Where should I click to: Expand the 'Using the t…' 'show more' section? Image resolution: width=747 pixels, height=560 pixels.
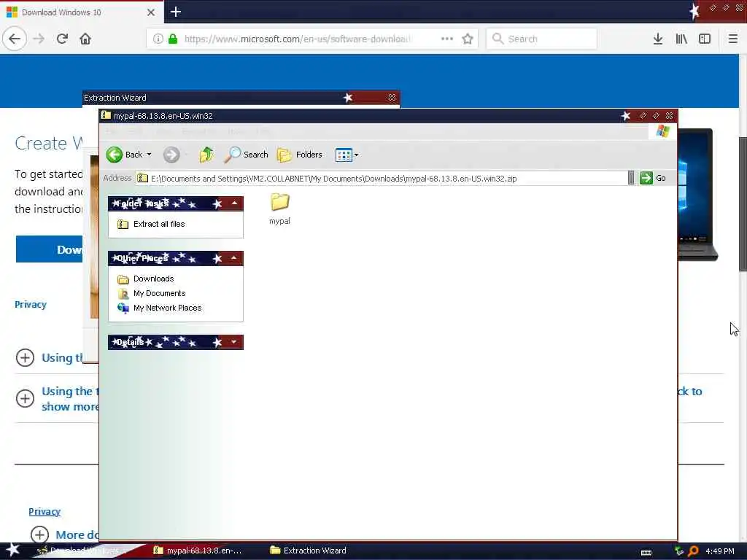(26, 399)
